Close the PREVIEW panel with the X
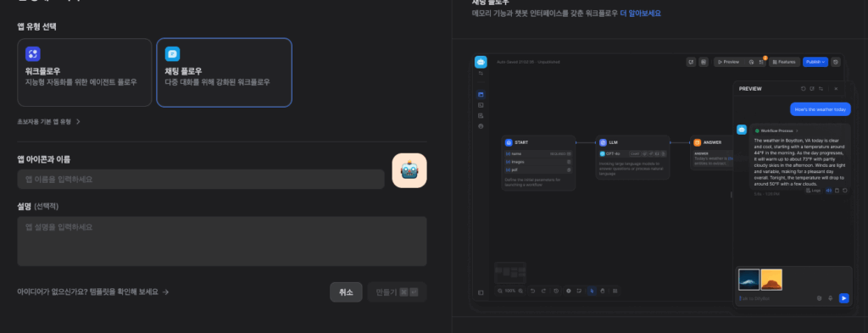The height and width of the screenshot is (333, 868). [836, 88]
